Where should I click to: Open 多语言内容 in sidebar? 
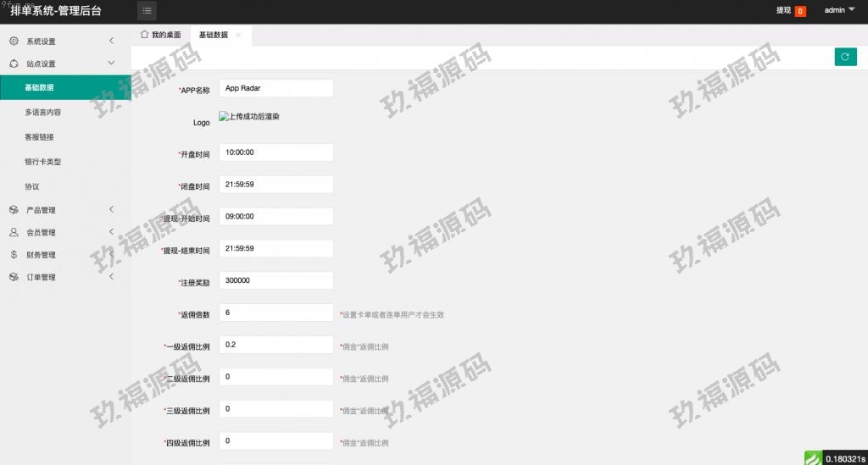[x=43, y=112]
